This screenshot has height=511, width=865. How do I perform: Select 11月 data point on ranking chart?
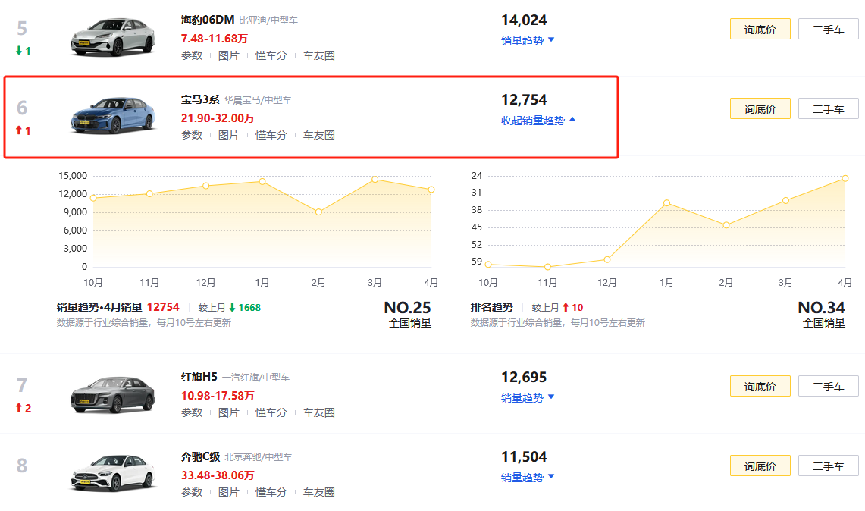(547, 267)
